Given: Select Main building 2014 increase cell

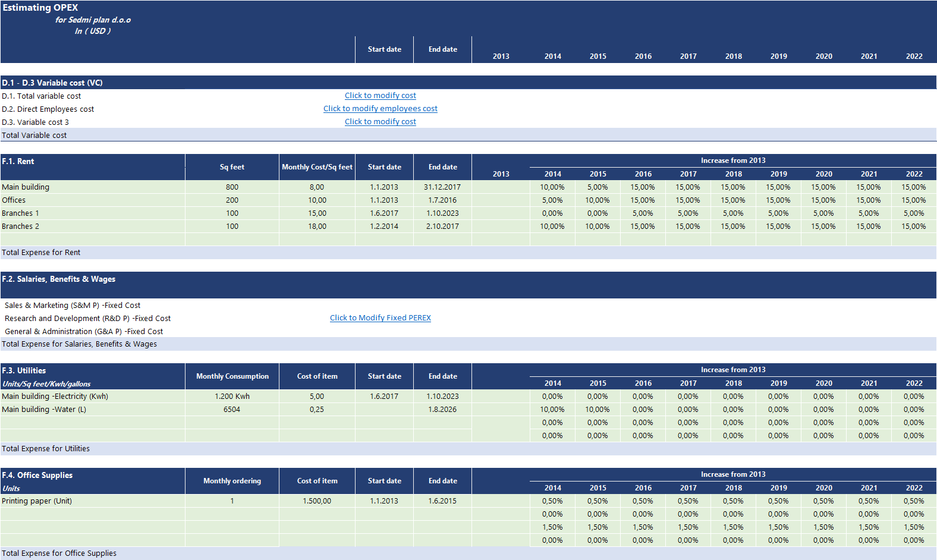Looking at the screenshot, I should [552, 187].
